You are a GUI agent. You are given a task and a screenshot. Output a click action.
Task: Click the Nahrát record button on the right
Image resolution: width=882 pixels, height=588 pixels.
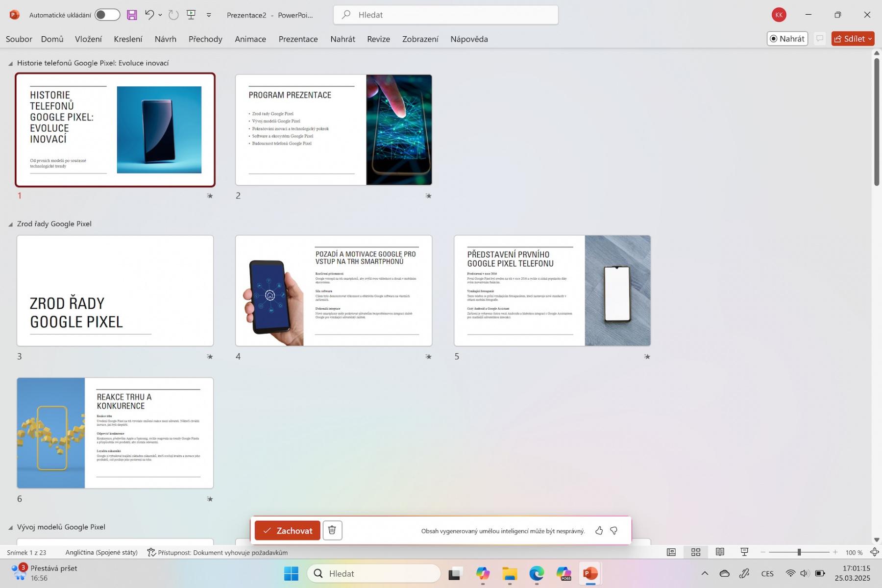(787, 39)
